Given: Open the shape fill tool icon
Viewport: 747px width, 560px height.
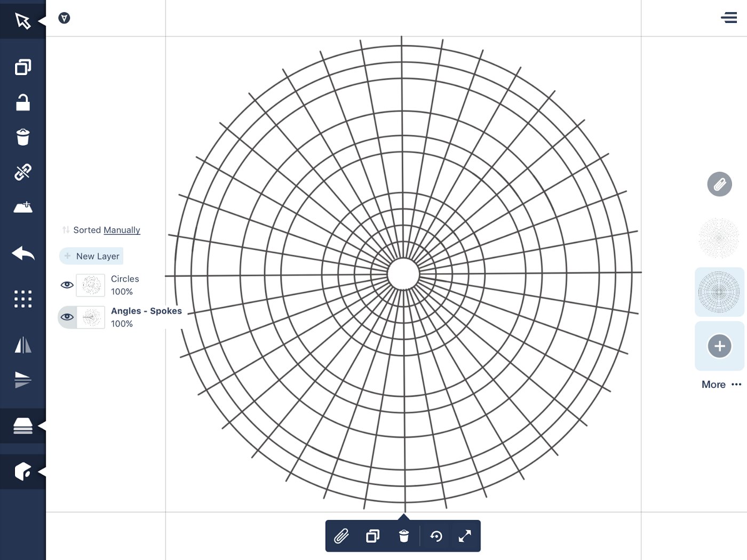Looking at the screenshot, I should pyautogui.click(x=23, y=471).
